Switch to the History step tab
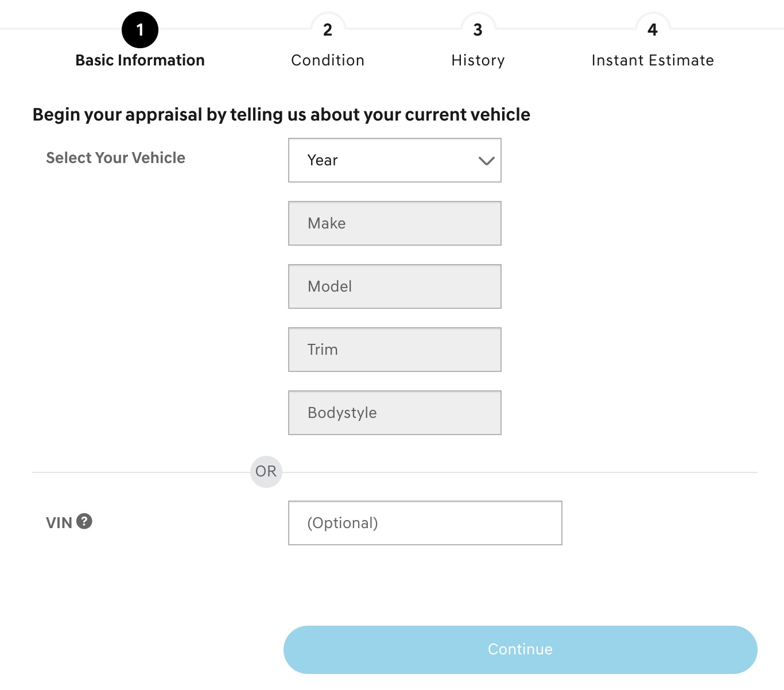Image resolution: width=784 pixels, height=690 pixels. [x=478, y=60]
